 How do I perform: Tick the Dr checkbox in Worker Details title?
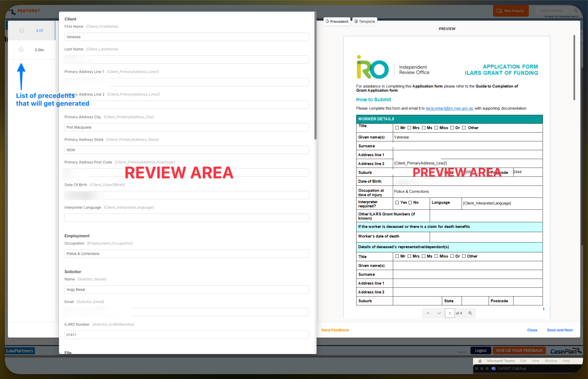(452, 128)
